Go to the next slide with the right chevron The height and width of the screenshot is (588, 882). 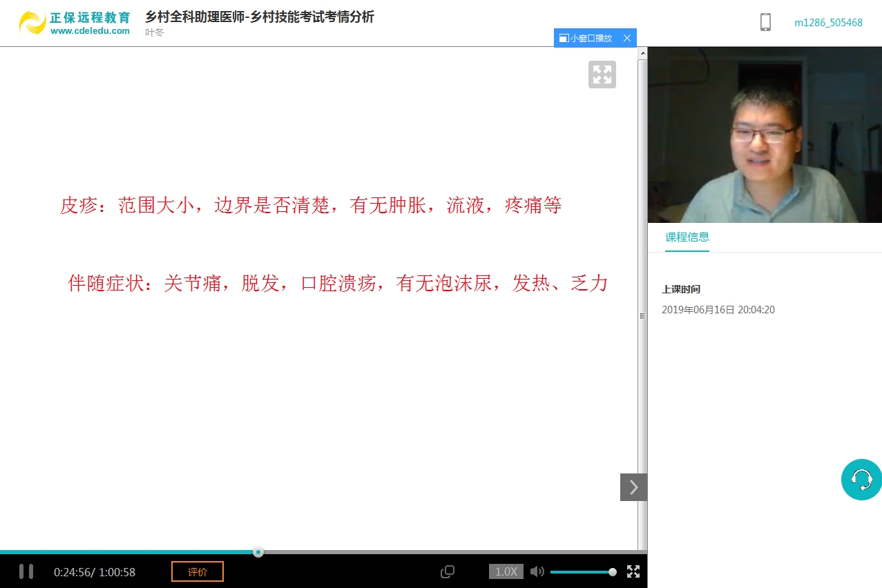tap(633, 487)
